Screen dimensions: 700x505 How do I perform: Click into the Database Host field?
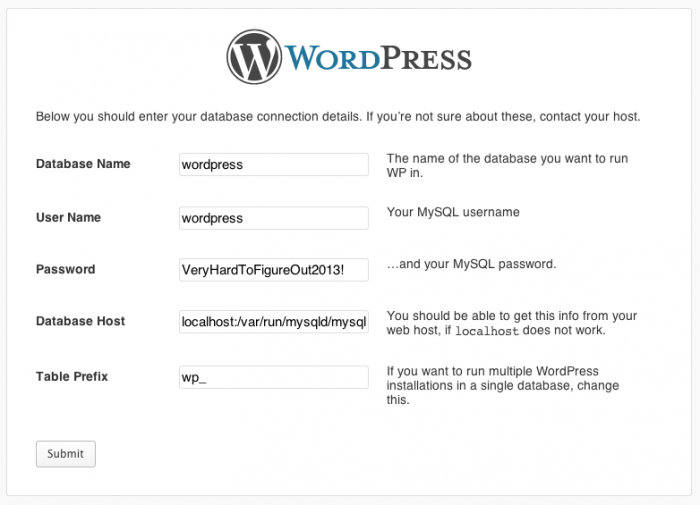pos(274,321)
